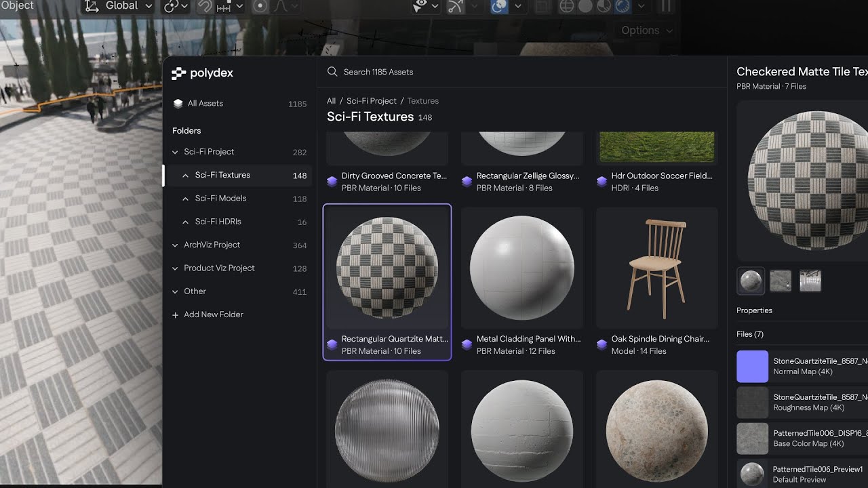Select Blender solid shading mode
Image resolution: width=868 pixels, height=488 pixels.
[x=585, y=6]
